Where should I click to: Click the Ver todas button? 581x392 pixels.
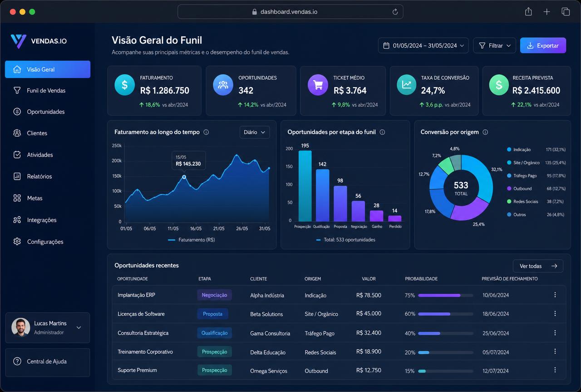point(538,266)
